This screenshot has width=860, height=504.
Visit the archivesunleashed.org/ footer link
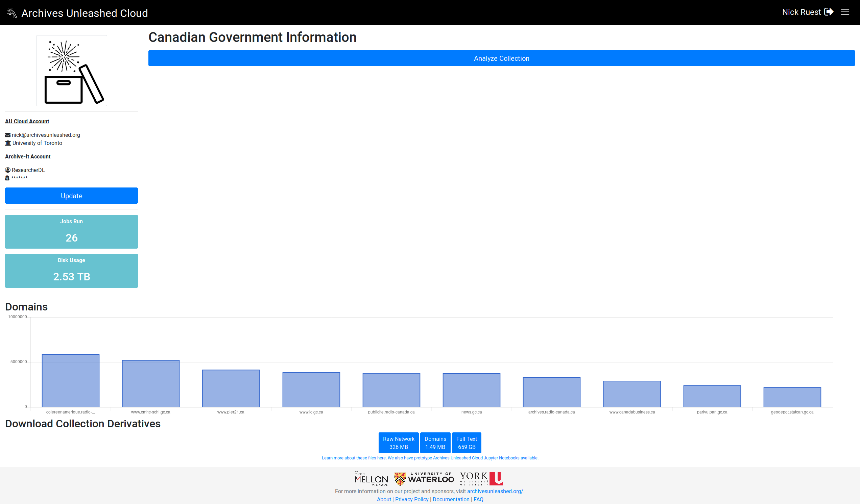pyautogui.click(x=495, y=492)
